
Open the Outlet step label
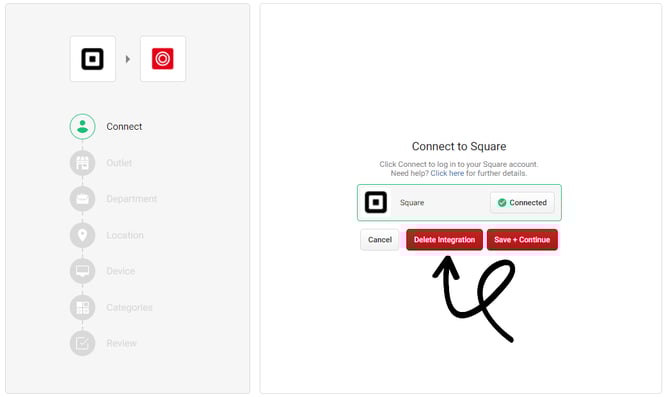[x=119, y=163]
